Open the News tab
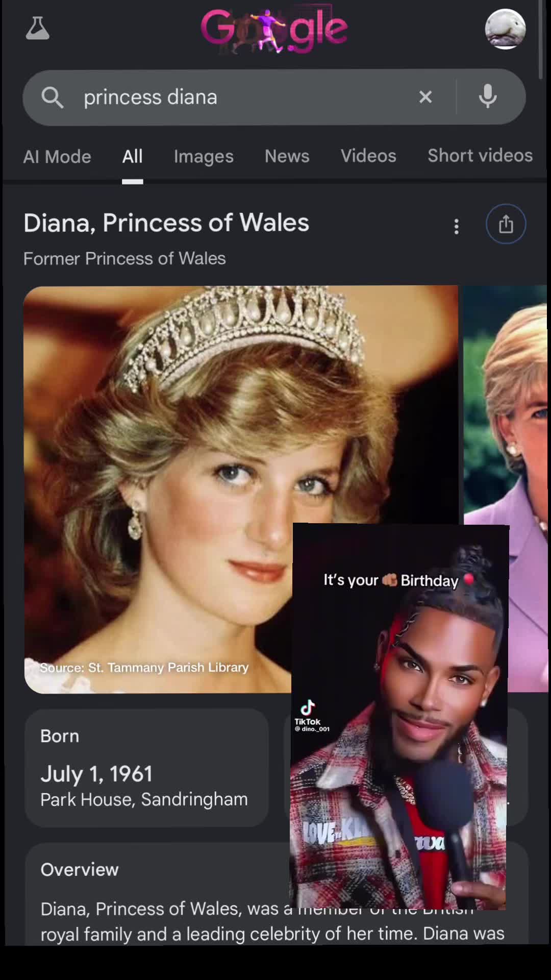Screen dimensions: 551x980 (x=287, y=156)
